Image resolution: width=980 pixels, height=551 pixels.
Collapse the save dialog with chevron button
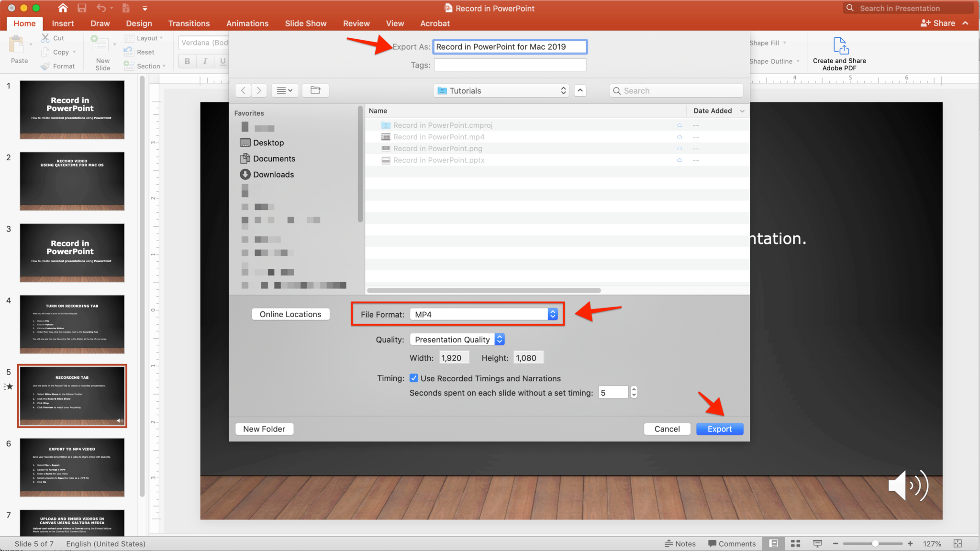(580, 90)
